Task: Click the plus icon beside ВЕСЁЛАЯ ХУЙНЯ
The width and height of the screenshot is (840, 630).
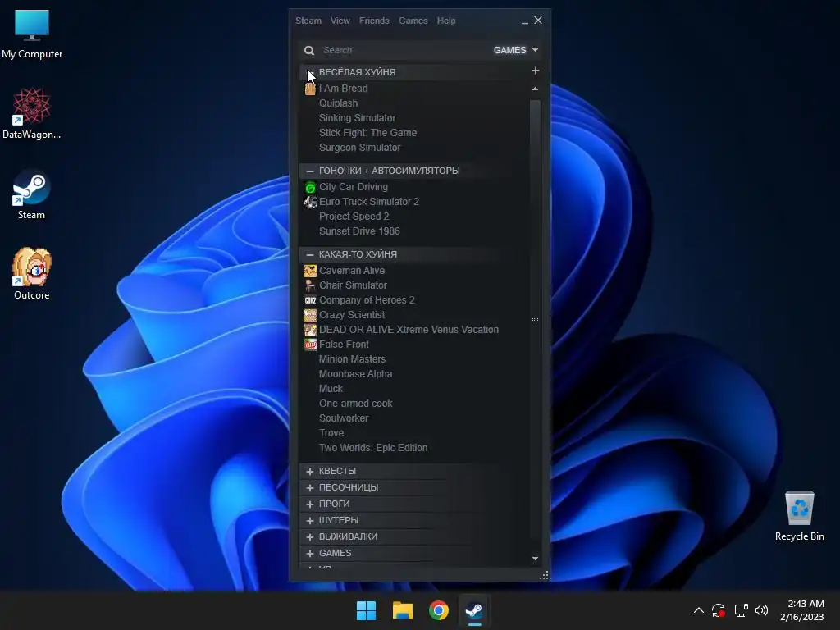Action: click(x=535, y=71)
